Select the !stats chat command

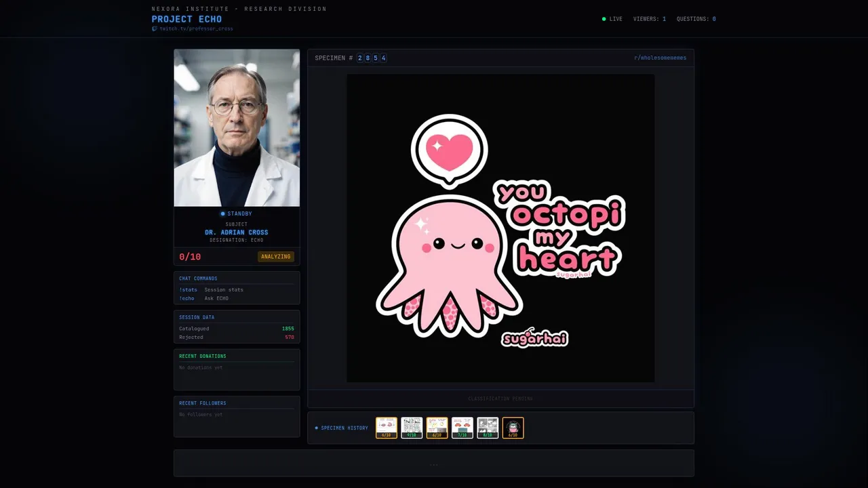tap(188, 289)
